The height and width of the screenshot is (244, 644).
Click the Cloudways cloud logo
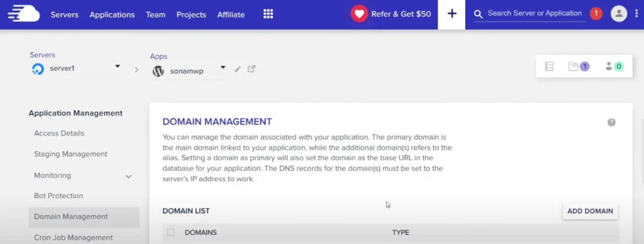[x=24, y=14]
